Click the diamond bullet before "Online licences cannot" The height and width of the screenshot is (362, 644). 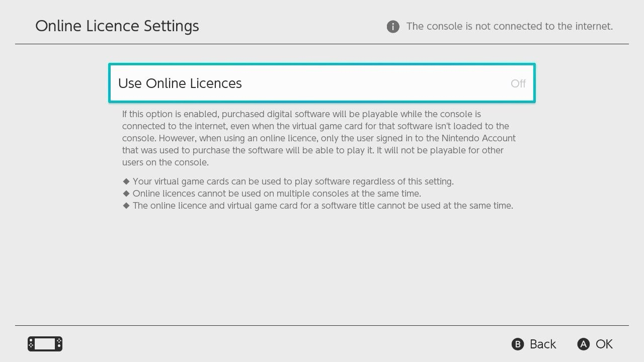pos(126,194)
